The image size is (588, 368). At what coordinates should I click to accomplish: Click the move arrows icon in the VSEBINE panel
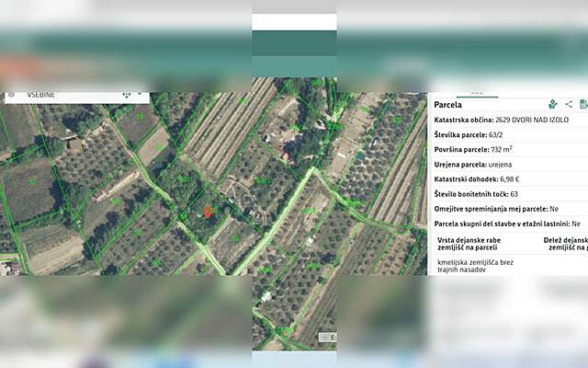point(127,95)
